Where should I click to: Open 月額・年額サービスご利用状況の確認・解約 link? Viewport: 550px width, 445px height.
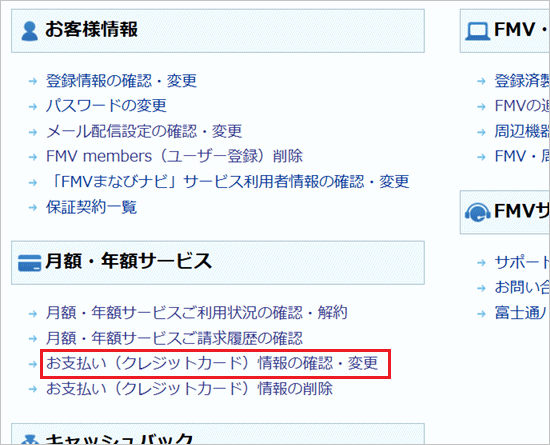(x=197, y=313)
